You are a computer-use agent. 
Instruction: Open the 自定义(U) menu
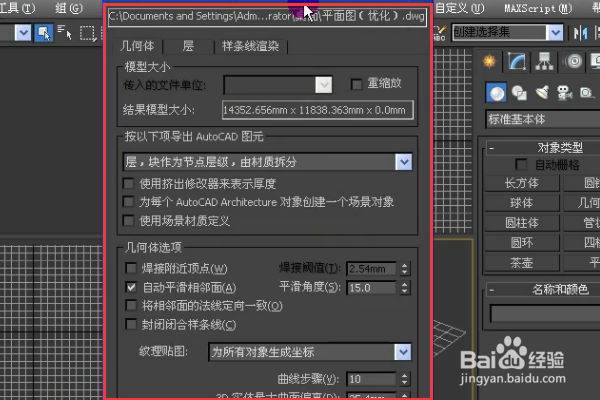[x=460, y=8]
